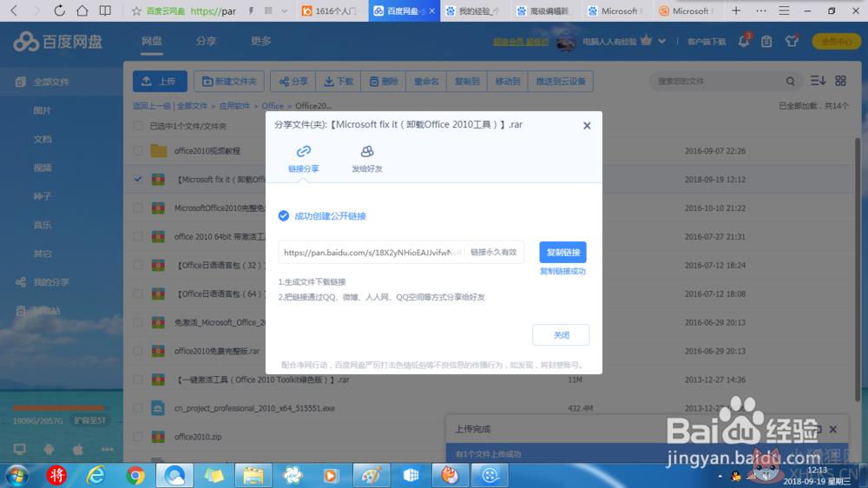Screen dimensions: 868x488
Task: Click the file search input box
Action: (719, 82)
